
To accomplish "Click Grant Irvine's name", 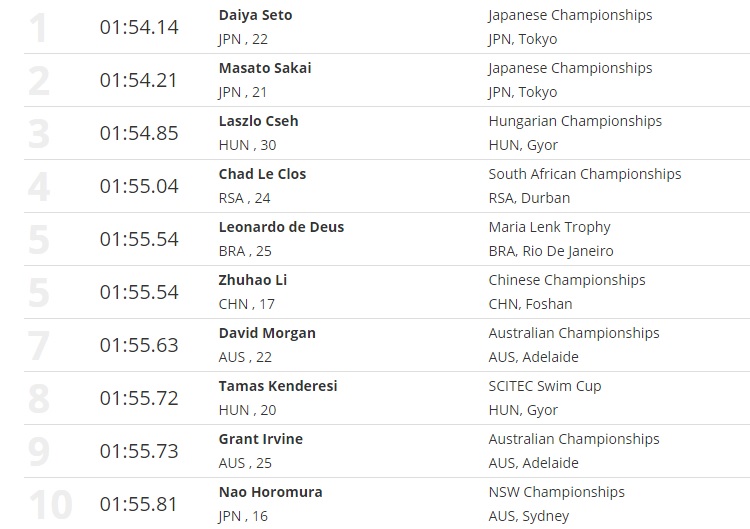I will click(x=260, y=439).
